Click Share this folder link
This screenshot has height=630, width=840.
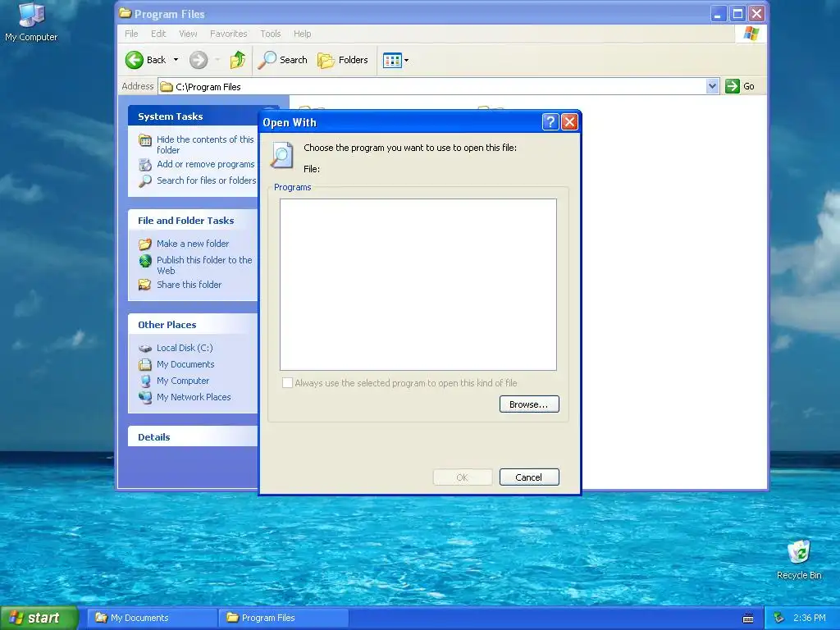click(x=189, y=285)
